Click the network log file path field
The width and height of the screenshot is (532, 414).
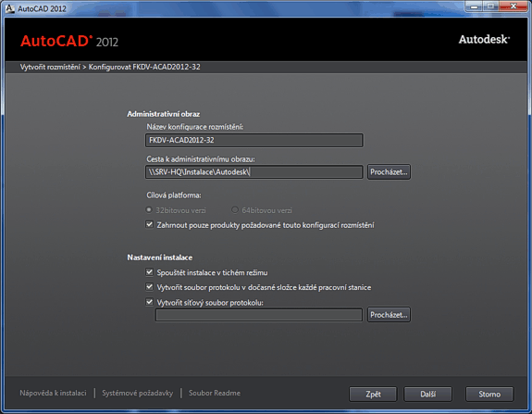(x=259, y=315)
